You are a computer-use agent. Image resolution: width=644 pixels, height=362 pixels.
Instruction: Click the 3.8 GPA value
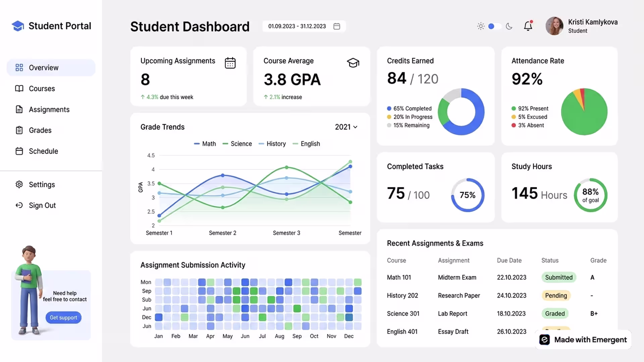click(x=292, y=79)
